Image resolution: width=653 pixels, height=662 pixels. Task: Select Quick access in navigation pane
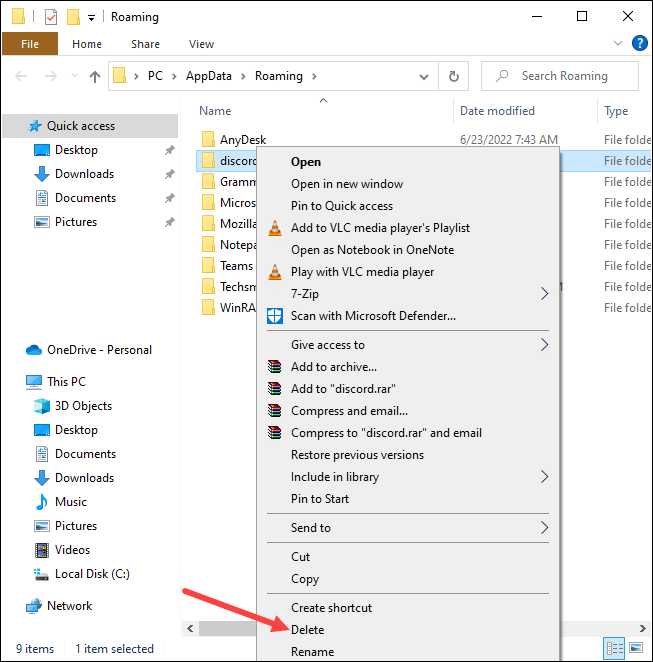90,126
